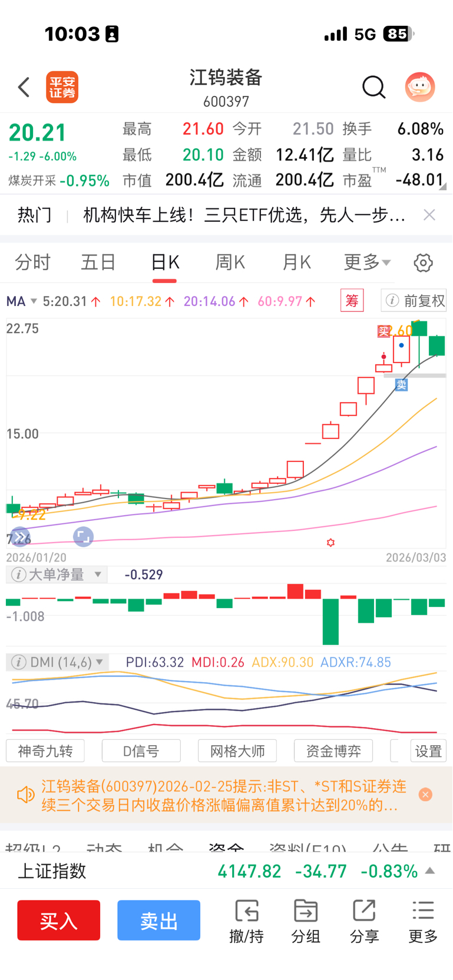The width and height of the screenshot is (453, 980).
Task: Open stock search magnifier icon
Action: [x=373, y=87]
